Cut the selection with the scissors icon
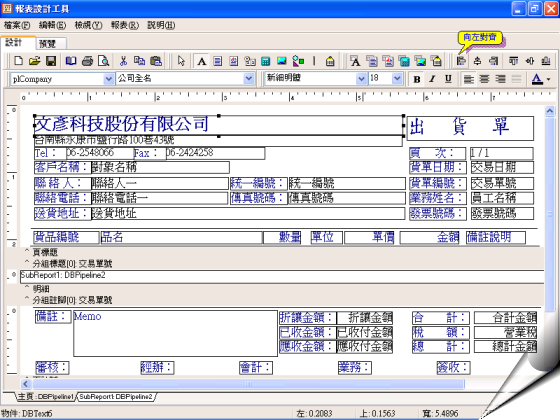This screenshot has width=560, height=420. [124, 61]
